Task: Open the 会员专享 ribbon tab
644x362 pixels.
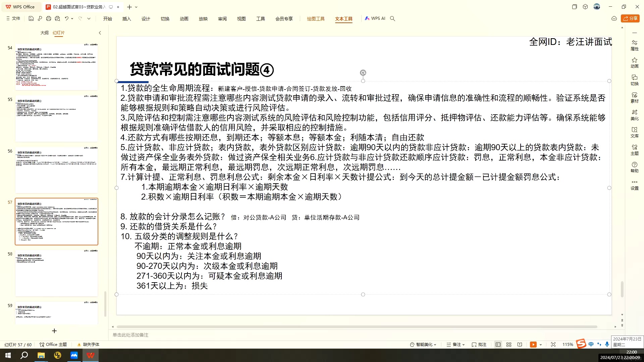Action: click(284, 19)
